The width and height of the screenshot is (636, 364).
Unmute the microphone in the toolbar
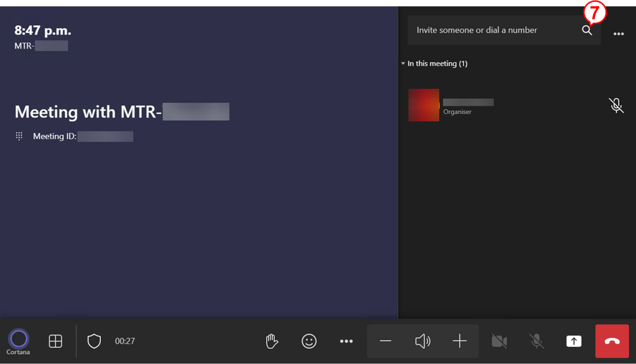pos(536,341)
